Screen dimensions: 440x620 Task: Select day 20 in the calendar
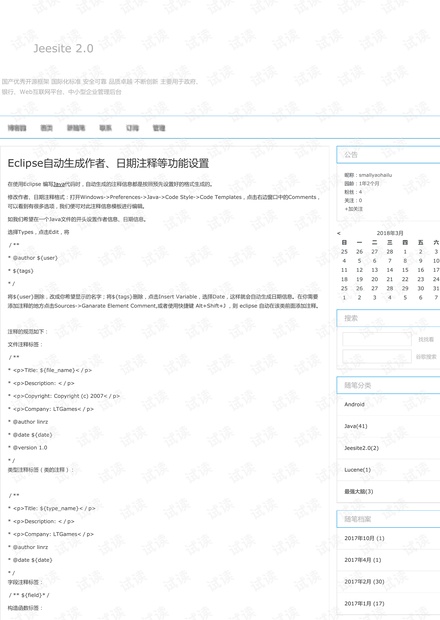point(375,279)
